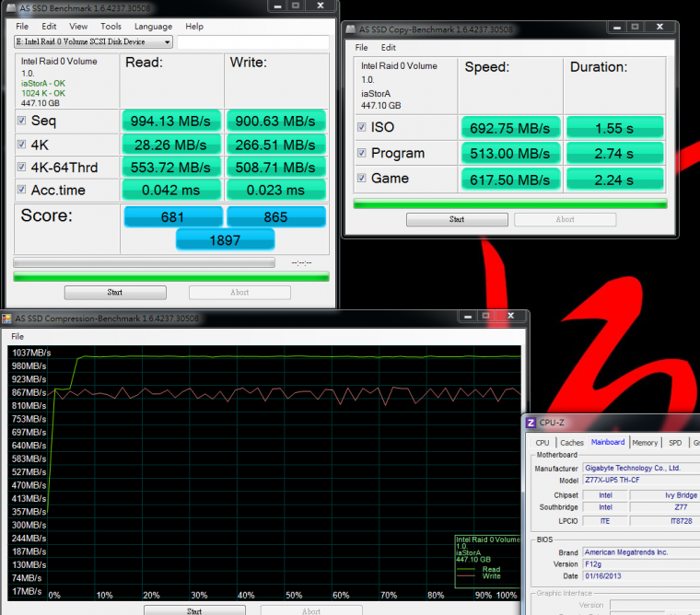700x615 pixels.
Task: Click Start in the Compression-Benchmark window
Action: pos(194,610)
